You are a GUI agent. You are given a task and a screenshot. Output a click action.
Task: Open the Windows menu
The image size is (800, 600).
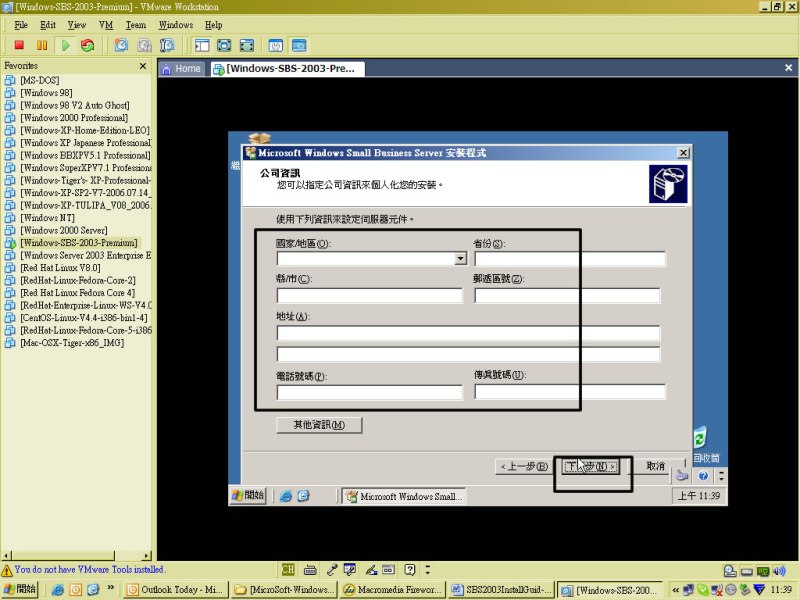pos(176,25)
